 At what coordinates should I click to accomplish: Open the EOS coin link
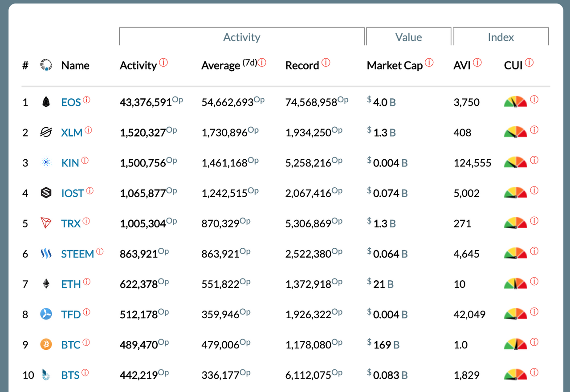(71, 102)
